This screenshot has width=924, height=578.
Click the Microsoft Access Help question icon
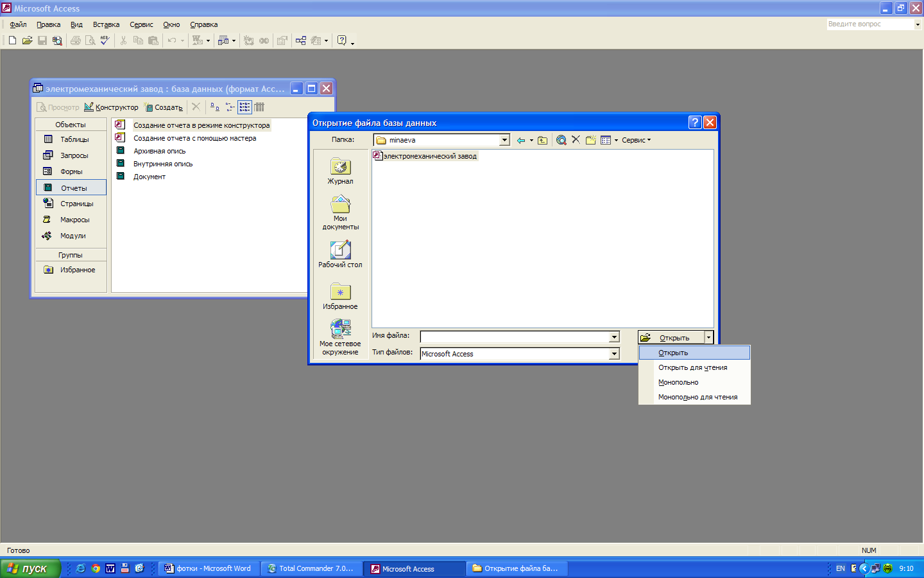[x=342, y=40]
